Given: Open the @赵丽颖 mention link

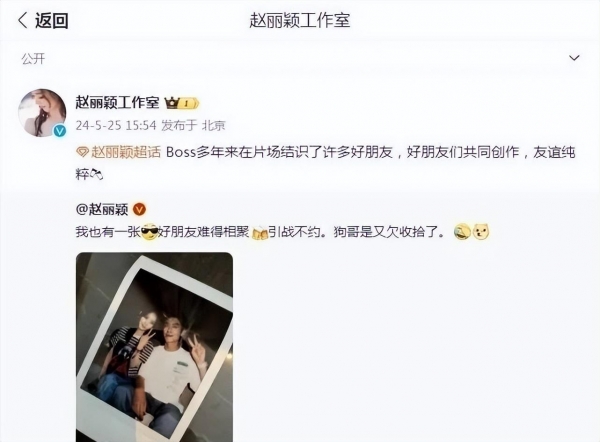Looking at the screenshot, I should [x=102, y=209].
